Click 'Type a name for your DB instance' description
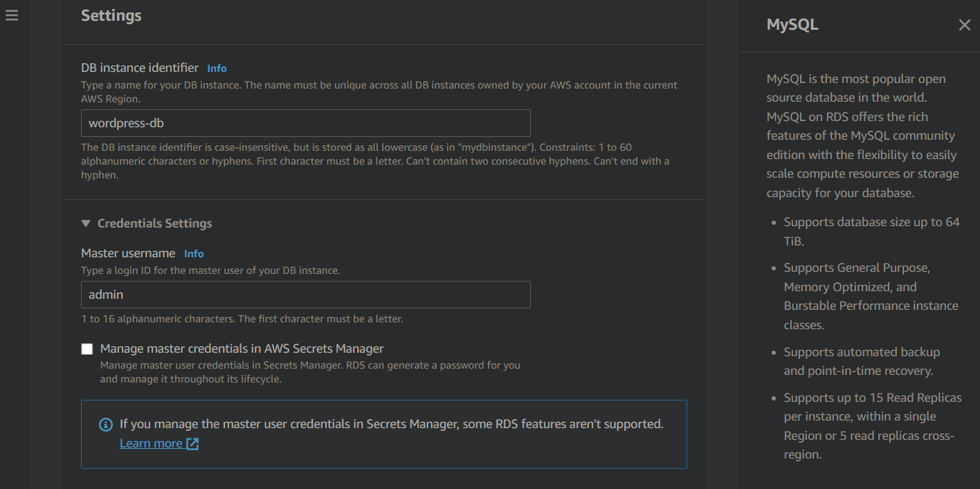The width and height of the screenshot is (980, 489). click(x=379, y=92)
